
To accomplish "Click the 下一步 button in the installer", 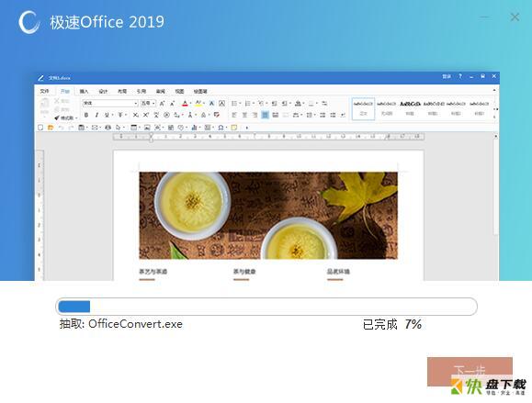I will point(470,372).
